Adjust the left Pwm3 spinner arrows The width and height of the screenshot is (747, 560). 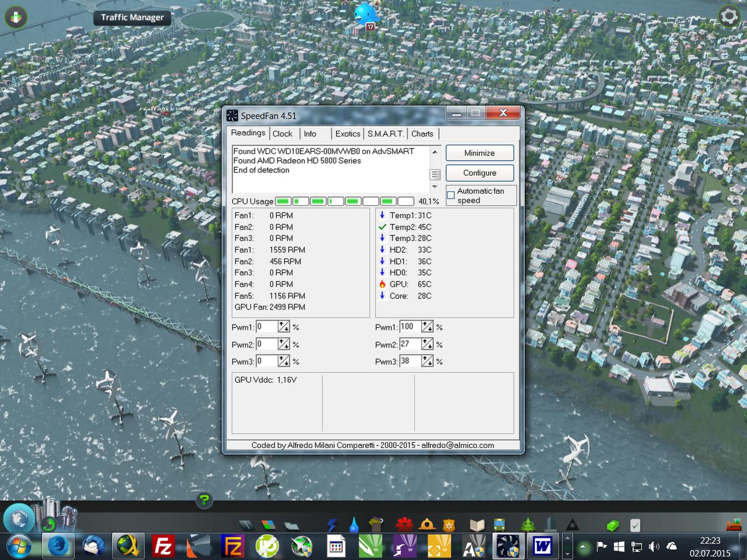(x=284, y=361)
